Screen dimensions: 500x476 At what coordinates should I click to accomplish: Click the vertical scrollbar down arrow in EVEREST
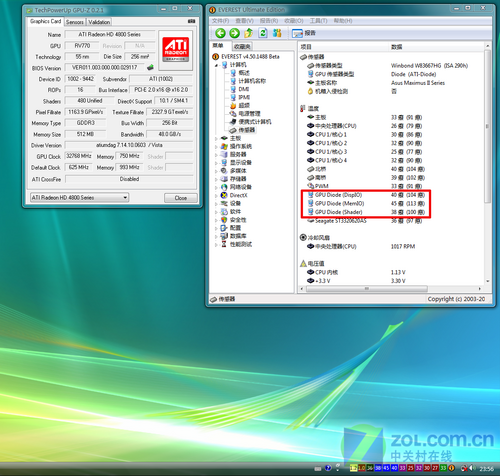[x=488, y=281]
